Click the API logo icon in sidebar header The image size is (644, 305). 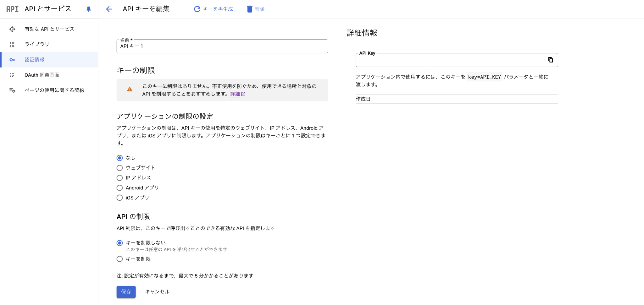[12, 9]
